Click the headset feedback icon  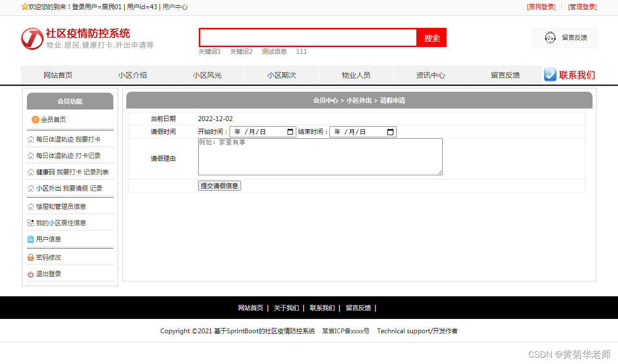[550, 37]
